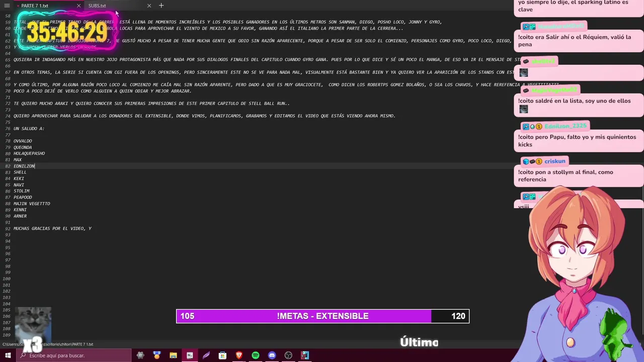Place cursor on line PEAPOOD
644x362 pixels.
[x=23, y=197]
